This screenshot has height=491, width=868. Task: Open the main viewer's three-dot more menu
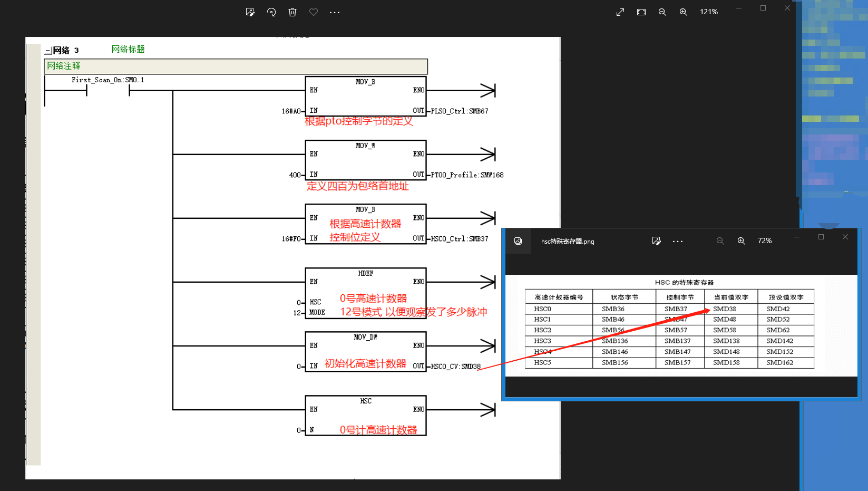click(x=335, y=12)
